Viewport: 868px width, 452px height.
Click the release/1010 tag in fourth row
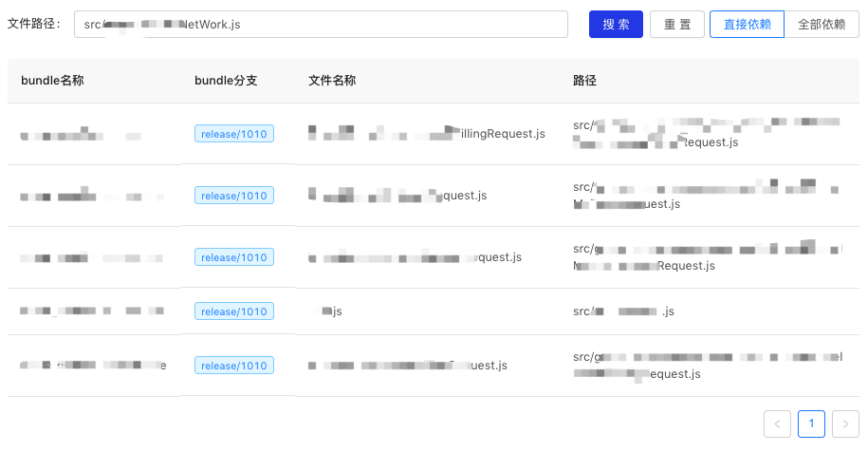pyautogui.click(x=234, y=311)
